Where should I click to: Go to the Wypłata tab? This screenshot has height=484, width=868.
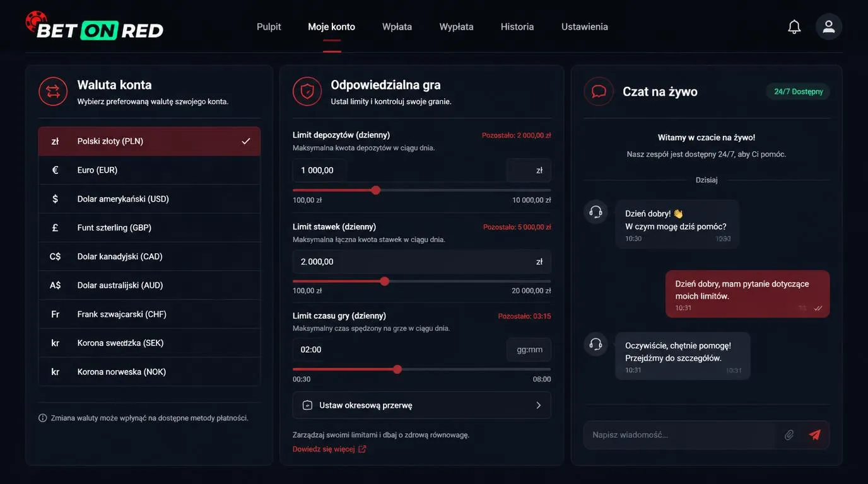pyautogui.click(x=457, y=26)
